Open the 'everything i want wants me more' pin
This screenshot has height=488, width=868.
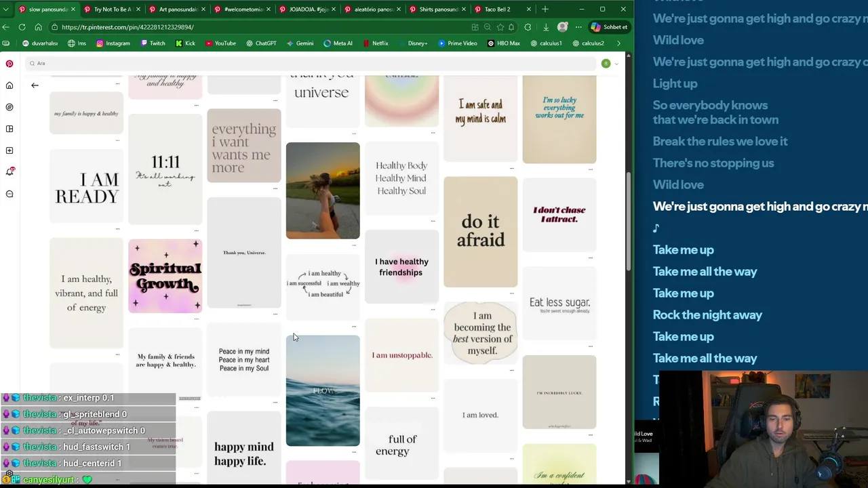point(243,145)
